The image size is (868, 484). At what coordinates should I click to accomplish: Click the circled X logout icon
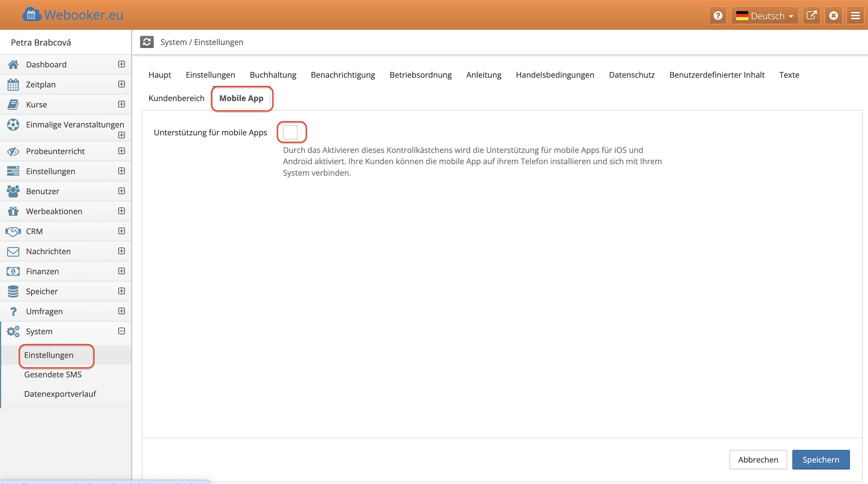point(834,16)
